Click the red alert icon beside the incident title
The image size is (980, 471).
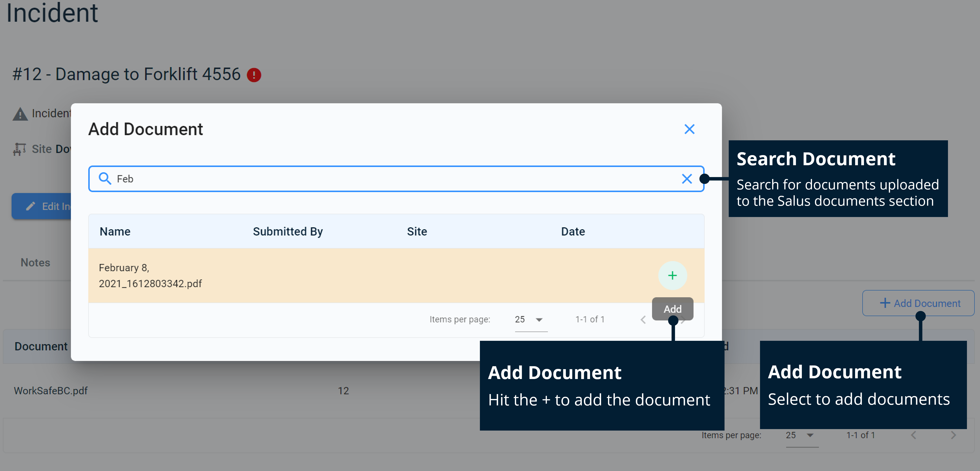point(254,75)
